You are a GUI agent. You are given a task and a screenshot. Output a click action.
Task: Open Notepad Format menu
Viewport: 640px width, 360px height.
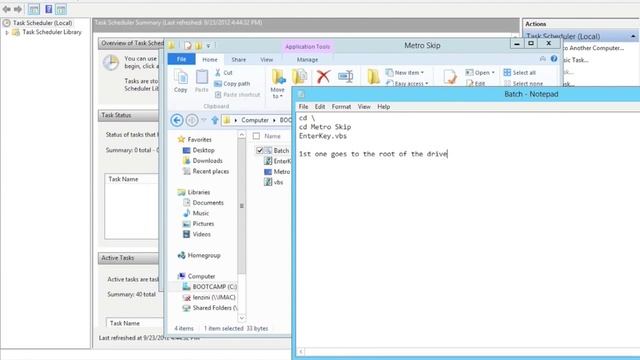click(x=341, y=107)
